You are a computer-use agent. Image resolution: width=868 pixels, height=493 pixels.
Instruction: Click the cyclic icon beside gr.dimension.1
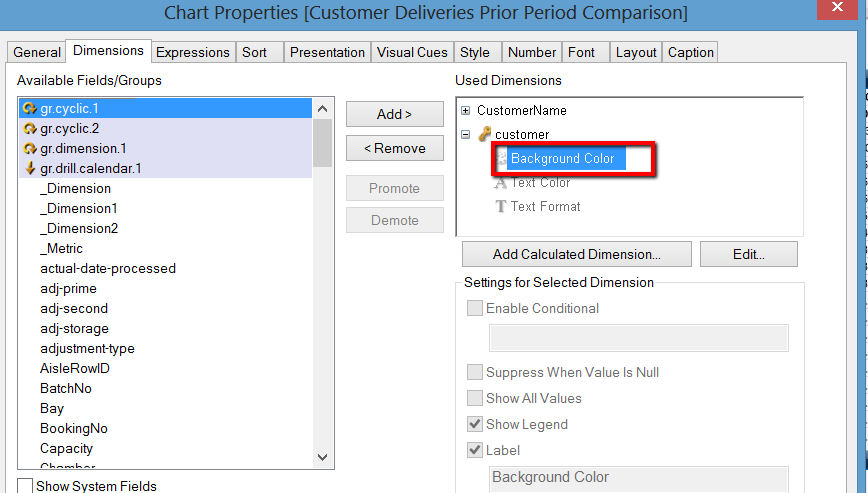tap(30, 148)
